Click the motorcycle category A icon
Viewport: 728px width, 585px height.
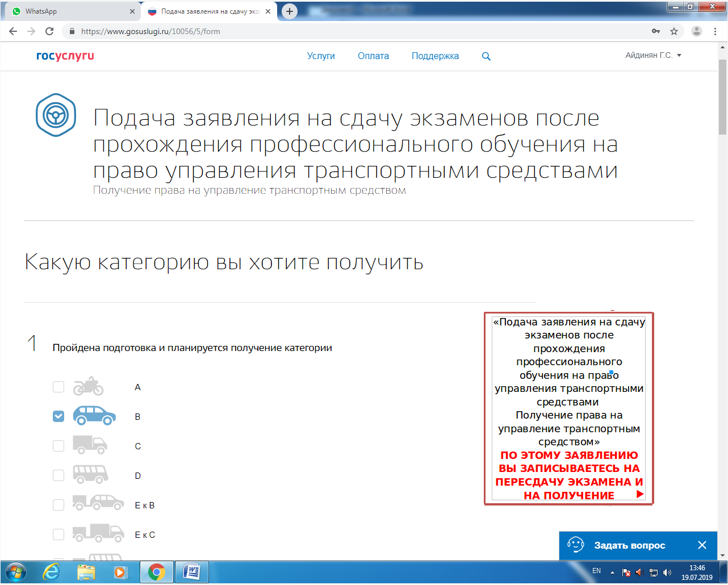(88, 387)
